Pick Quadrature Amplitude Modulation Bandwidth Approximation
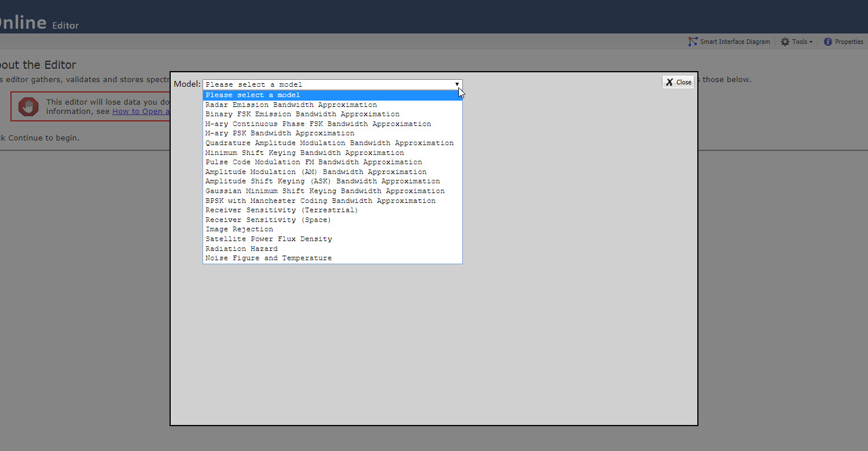868x451 pixels. coord(333,143)
